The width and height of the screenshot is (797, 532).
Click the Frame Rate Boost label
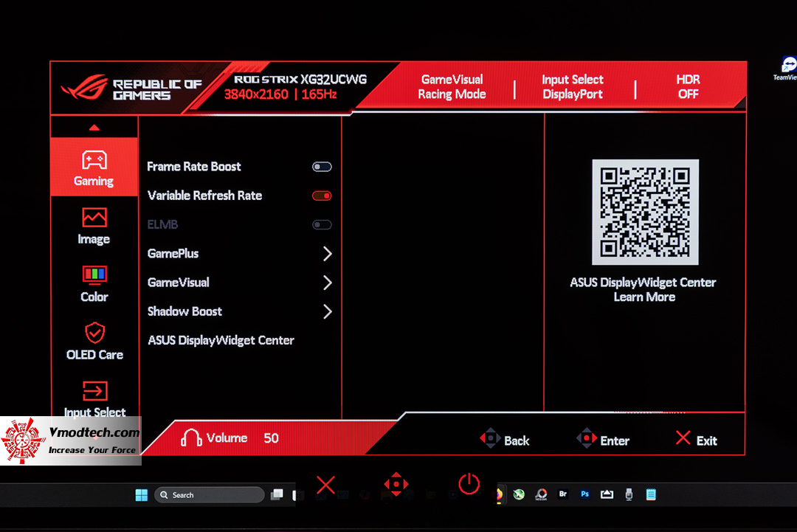193,167
